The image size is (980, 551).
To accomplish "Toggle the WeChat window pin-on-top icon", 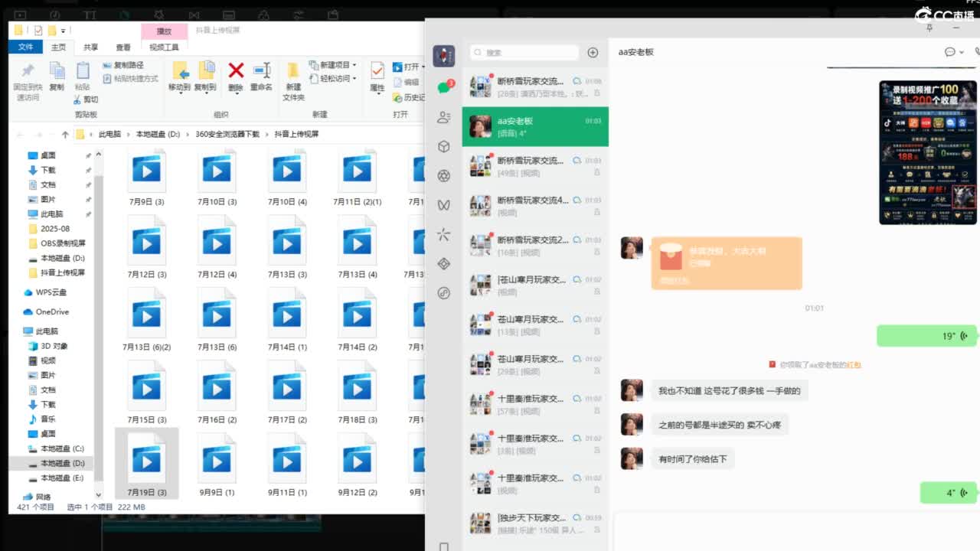I will (x=930, y=28).
